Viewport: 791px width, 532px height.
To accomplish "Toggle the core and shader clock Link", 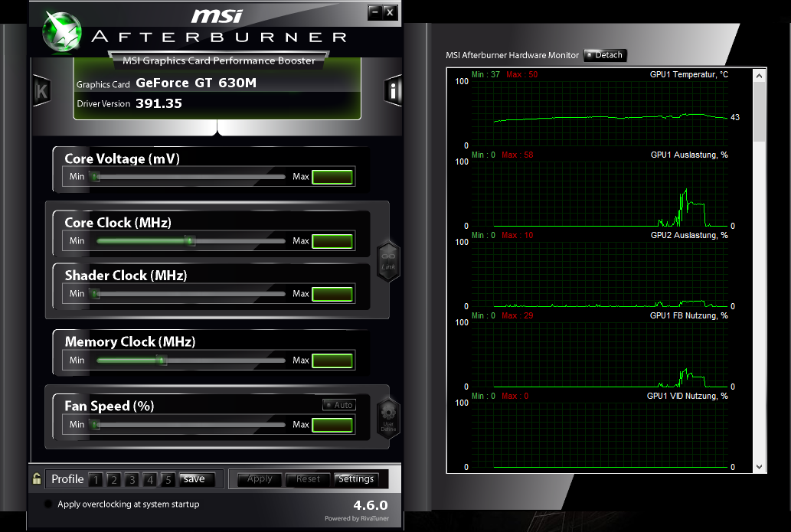I will coord(388,261).
